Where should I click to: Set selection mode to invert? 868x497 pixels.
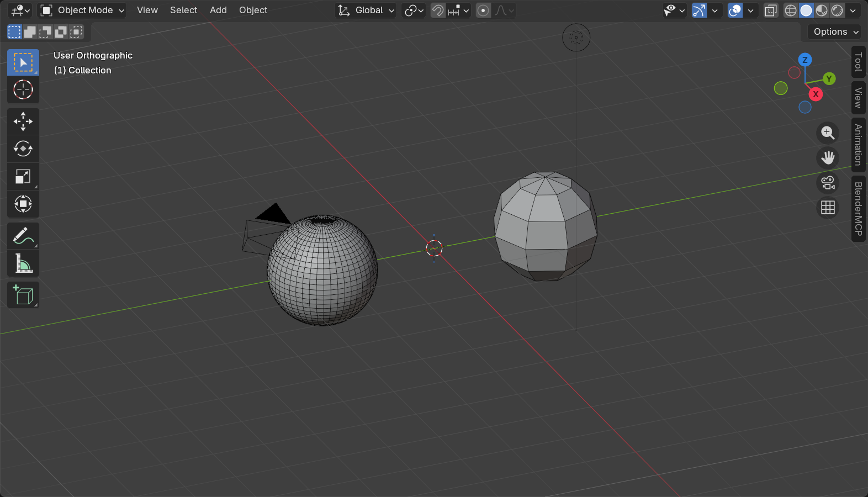point(61,32)
